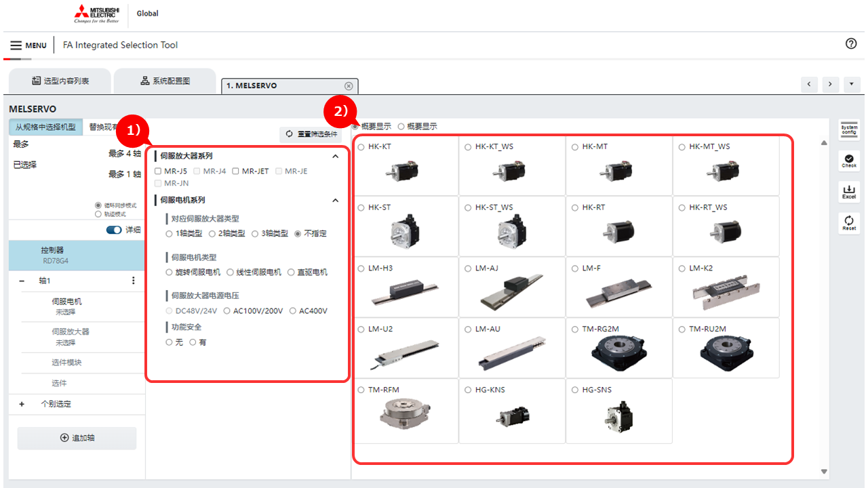Select the LM-AJ linear motor card

coord(512,287)
